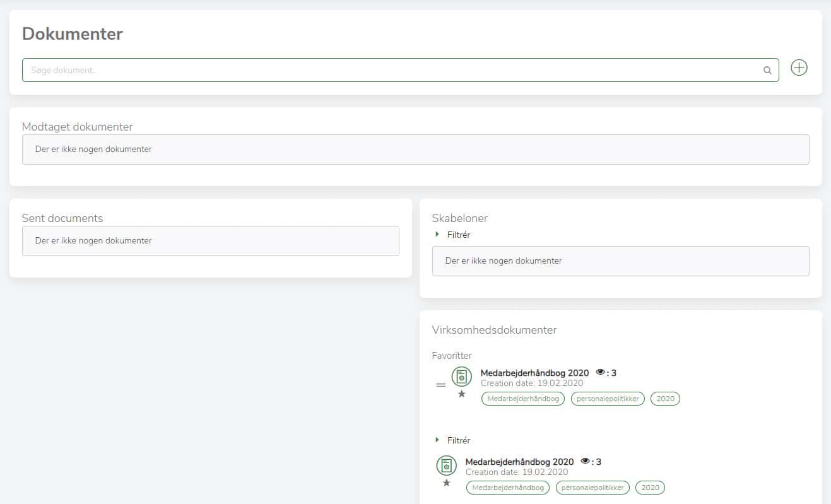Screen dimensions: 831x504
Task: Focus the Søge dokument search field
Action: 400,70
